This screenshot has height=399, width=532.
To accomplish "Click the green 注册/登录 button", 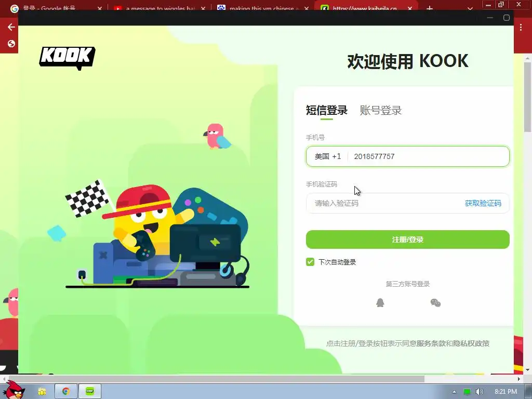I will pos(407,240).
